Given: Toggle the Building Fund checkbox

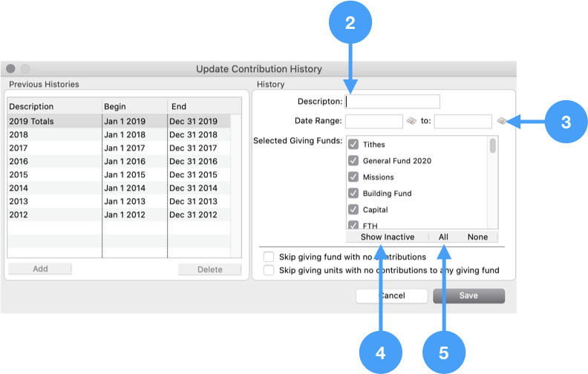Looking at the screenshot, I should [353, 194].
